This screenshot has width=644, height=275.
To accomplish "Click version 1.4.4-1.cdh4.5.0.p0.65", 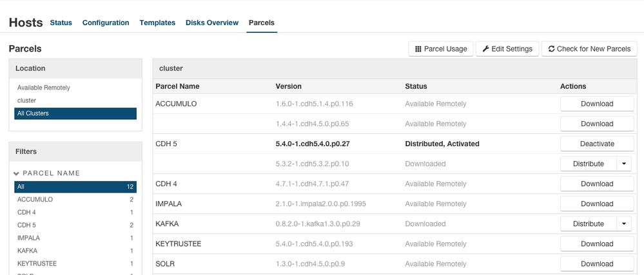I will tap(312, 124).
